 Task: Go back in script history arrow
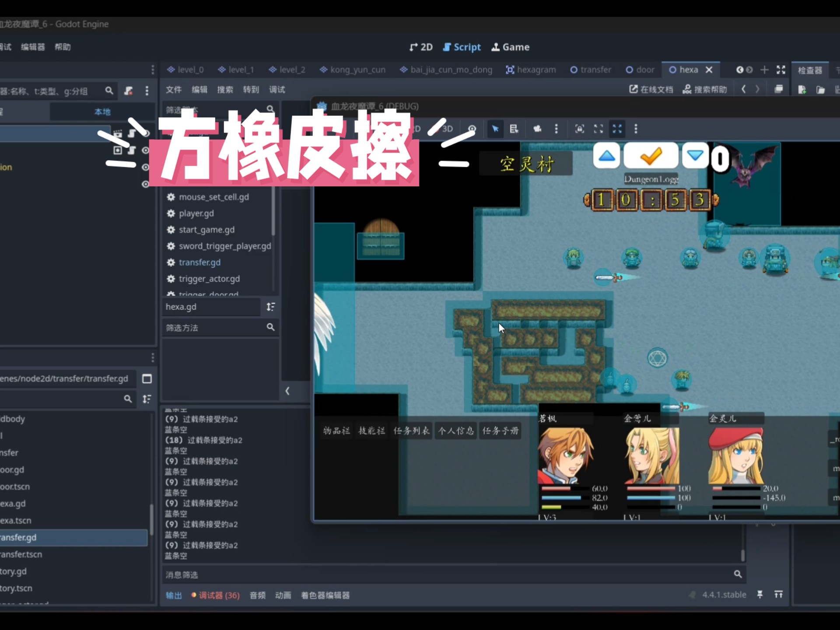[x=743, y=89]
